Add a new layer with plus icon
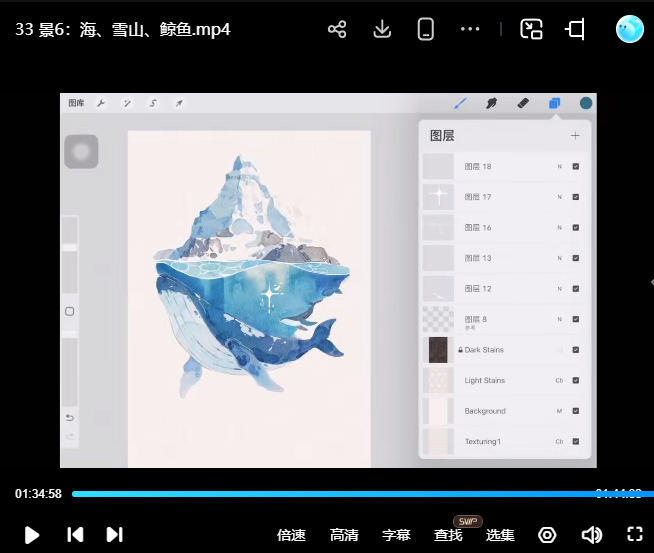The width and height of the screenshot is (654, 553). coord(575,135)
